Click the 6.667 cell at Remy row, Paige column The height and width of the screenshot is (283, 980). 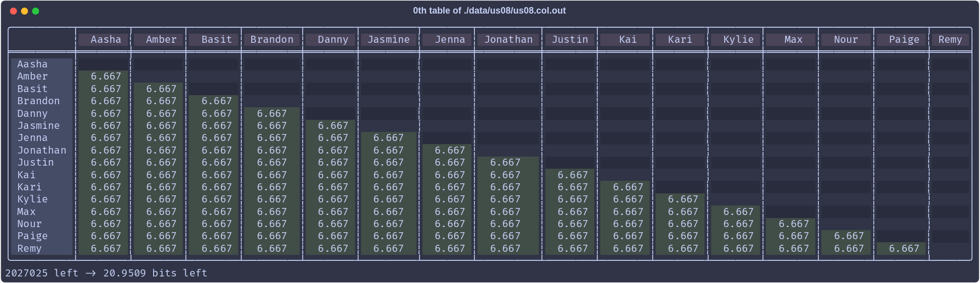pos(901,249)
